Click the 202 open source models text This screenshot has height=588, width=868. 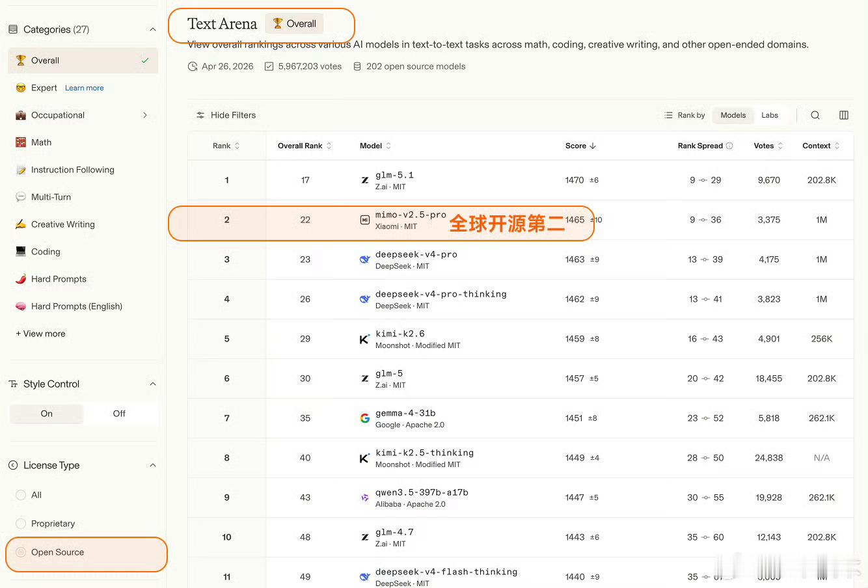coord(416,66)
